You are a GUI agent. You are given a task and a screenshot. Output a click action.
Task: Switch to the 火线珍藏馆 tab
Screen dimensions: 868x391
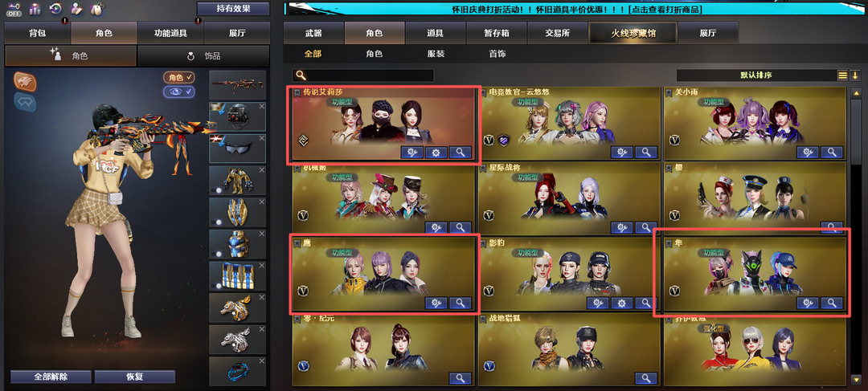tap(633, 33)
